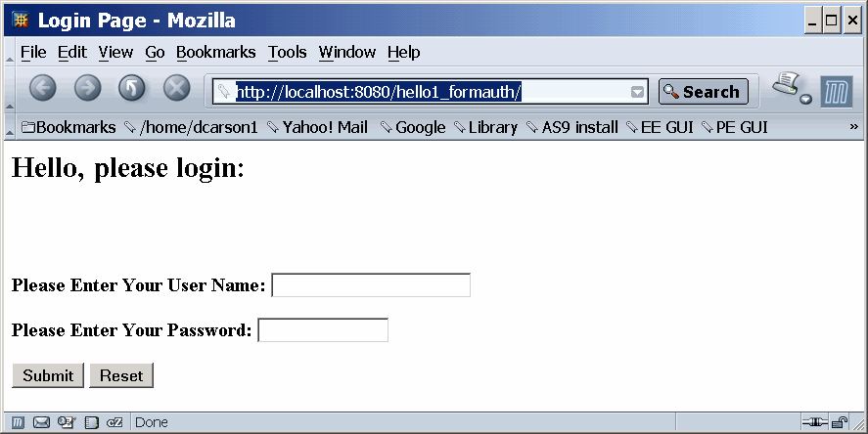Open Address Book from status bar

[x=91, y=422]
